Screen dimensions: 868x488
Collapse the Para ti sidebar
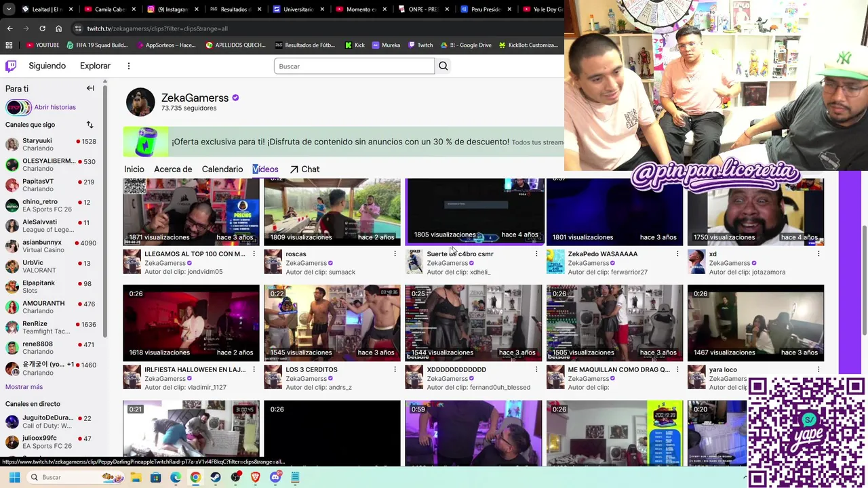pyautogui.click(x=90, y=88)
